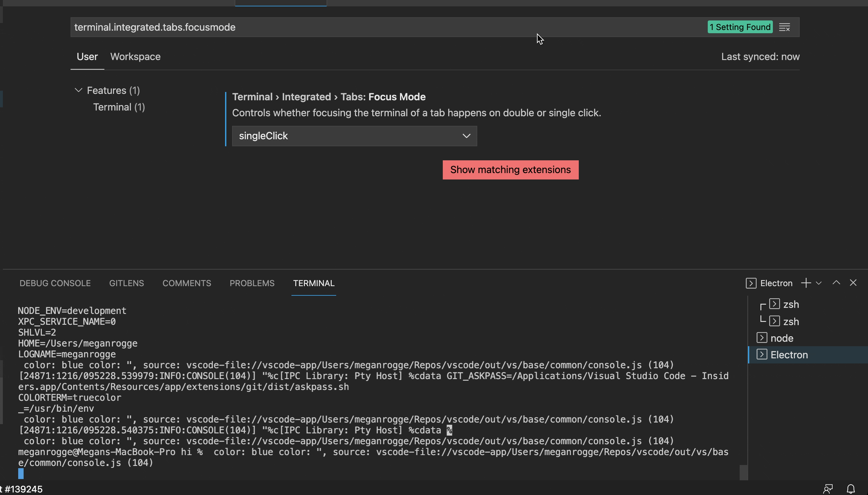Click the pull request #139245 status item
Screen dimensions: 868x495
(x=21, y=489)
